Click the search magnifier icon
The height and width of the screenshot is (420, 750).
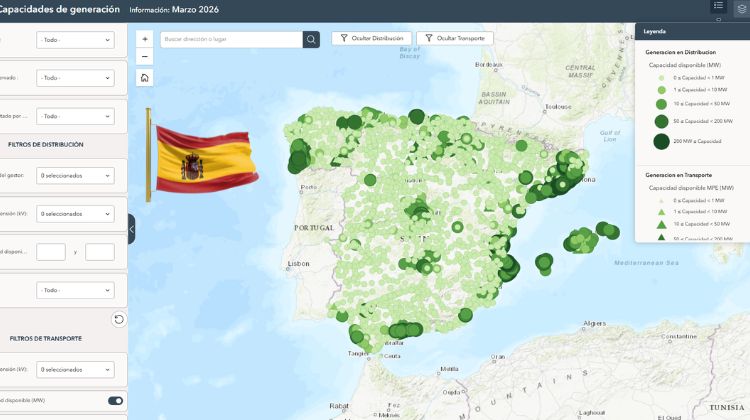tap(311, 39)
